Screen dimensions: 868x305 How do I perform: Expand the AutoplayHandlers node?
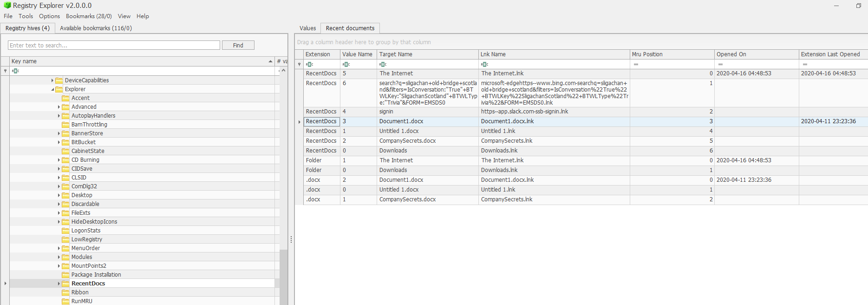59,116
